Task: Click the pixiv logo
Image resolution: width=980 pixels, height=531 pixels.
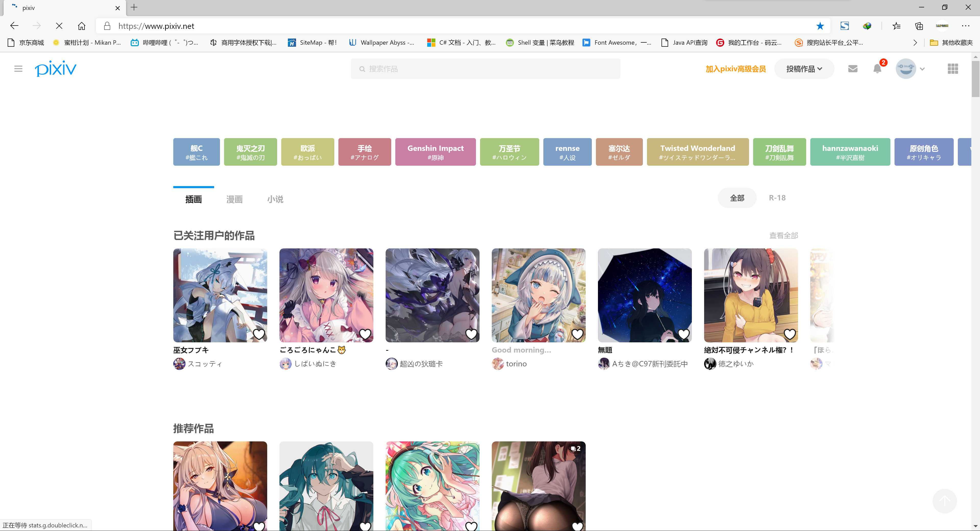Action: point(56,68)
